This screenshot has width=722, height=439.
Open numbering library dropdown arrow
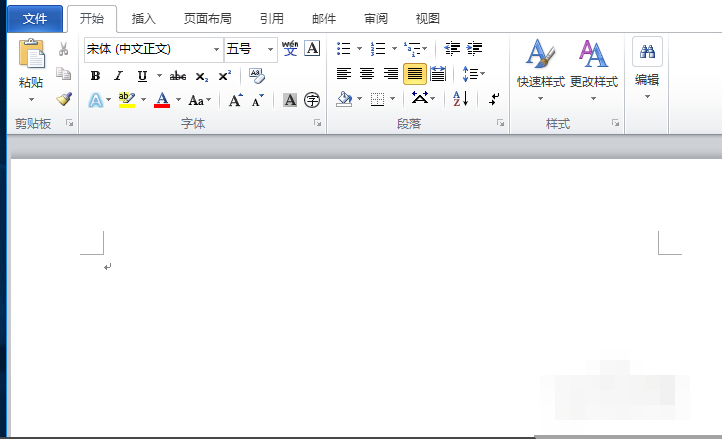tap(394, 48)
